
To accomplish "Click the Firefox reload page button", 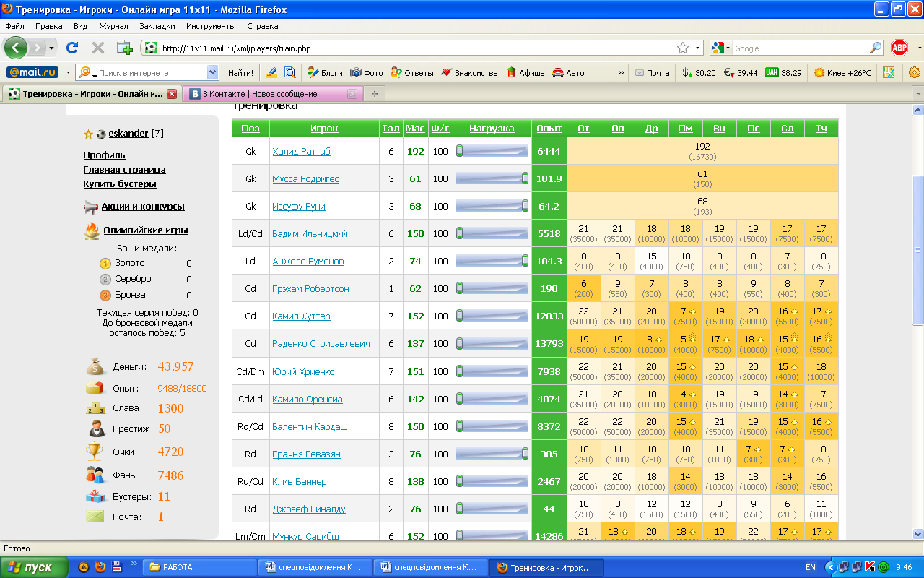I will 72,48.
